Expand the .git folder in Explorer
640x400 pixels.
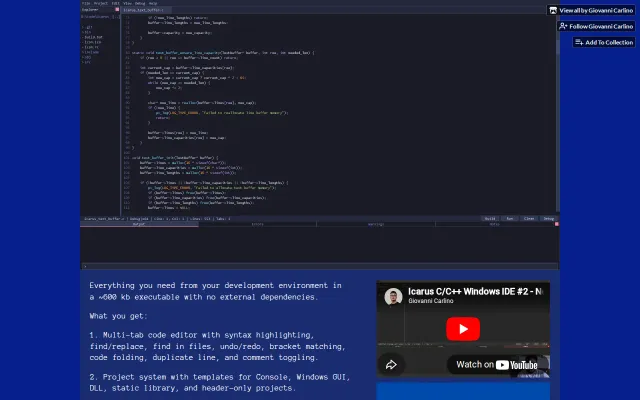point(88,27)
